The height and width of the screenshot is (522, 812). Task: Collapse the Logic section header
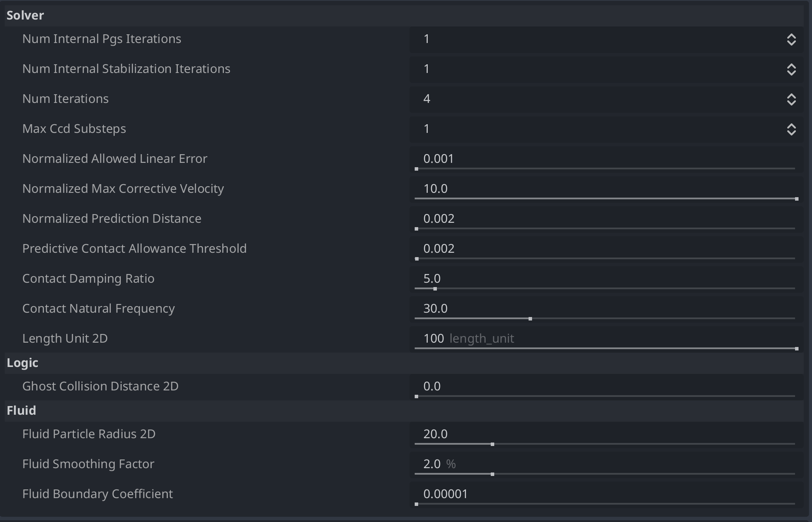23,363
